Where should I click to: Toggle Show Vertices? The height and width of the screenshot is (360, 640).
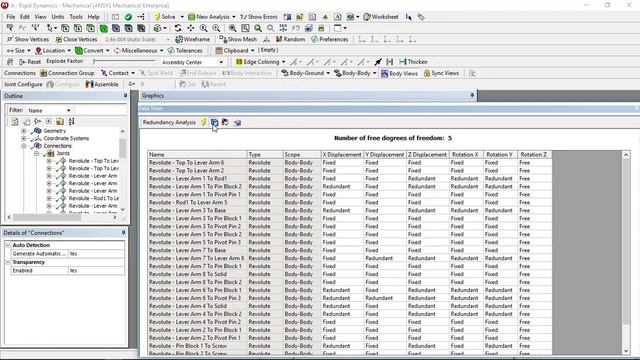[x=28, y=39]
